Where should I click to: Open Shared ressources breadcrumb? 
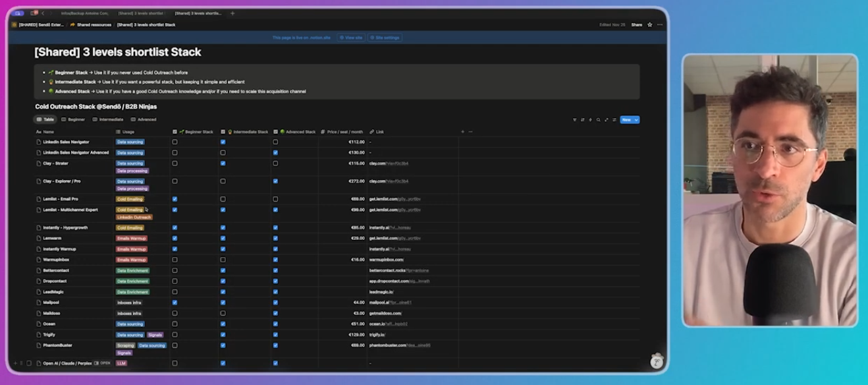point(91,25)
